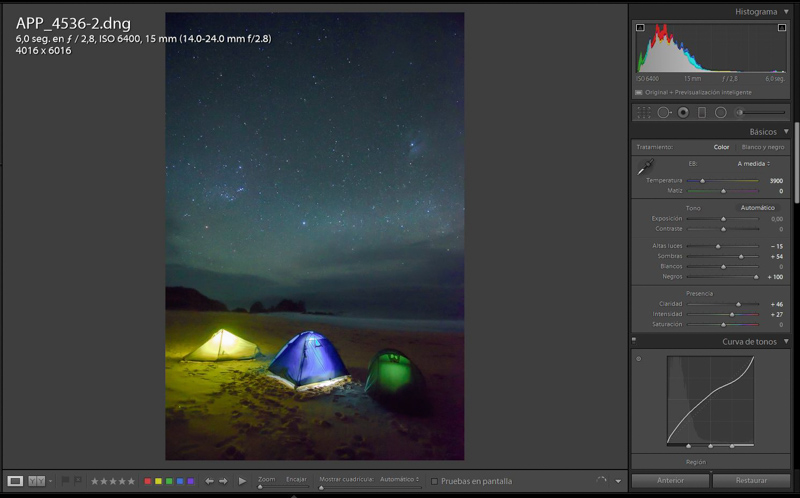Open the Mostrar cuadrícula 'Automático' dropdown
Screen dimensions: 800x498
point(400,480)
